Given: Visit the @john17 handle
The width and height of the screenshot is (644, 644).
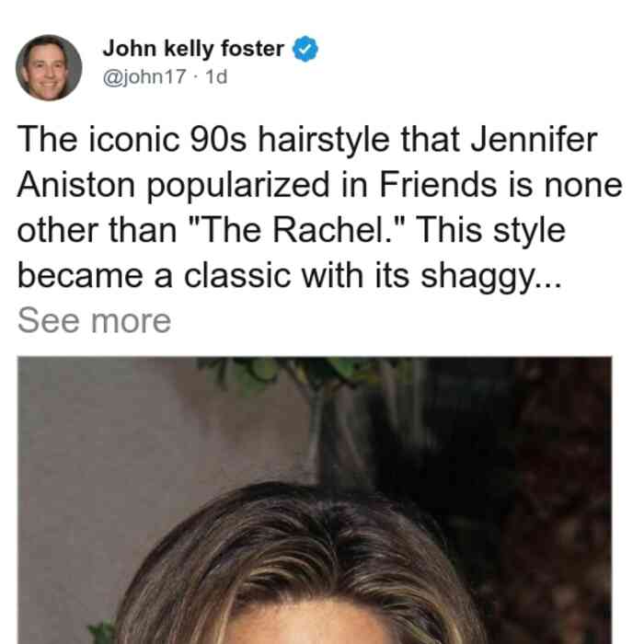Looking at the screenshot, I should pos(144,76).
